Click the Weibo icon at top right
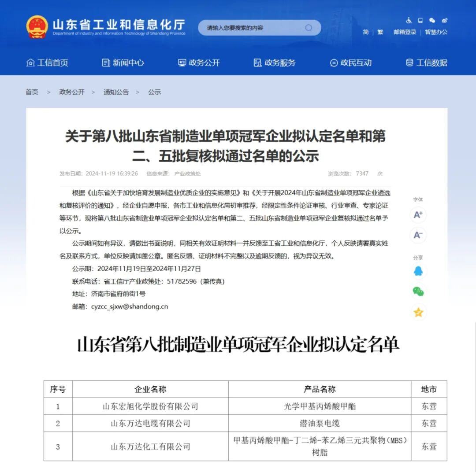 pos(444,21)
